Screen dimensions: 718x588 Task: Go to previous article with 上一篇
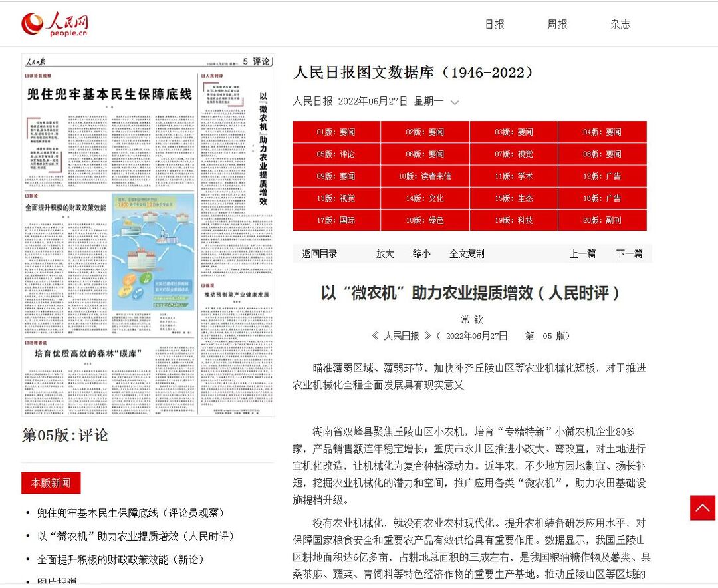pyautogui.click(x=582, y=253)
